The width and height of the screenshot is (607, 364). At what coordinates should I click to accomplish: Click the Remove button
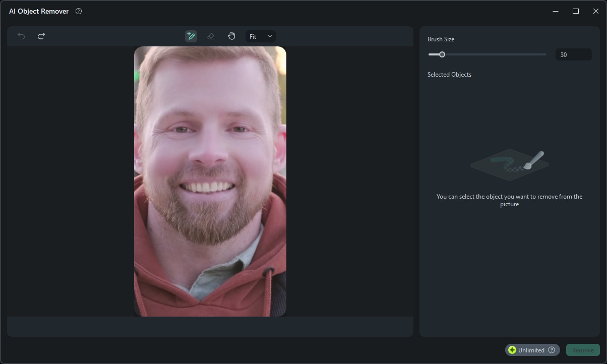point(583,350)
